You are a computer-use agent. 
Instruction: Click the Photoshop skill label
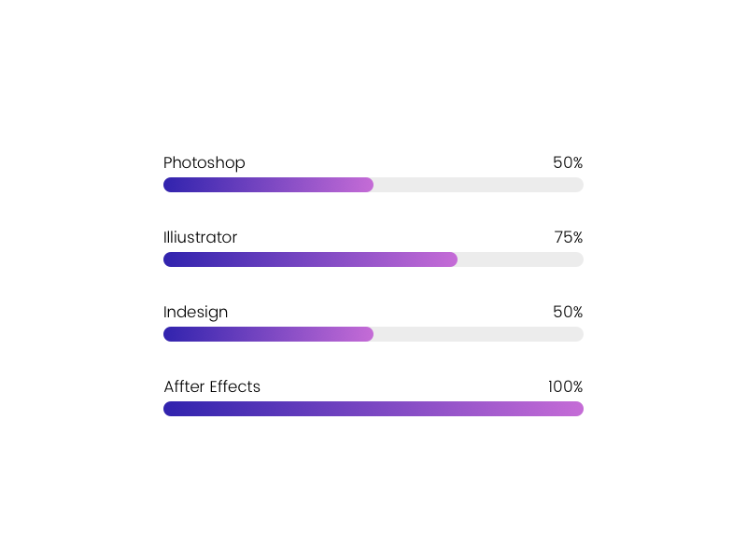pos(204,162)
